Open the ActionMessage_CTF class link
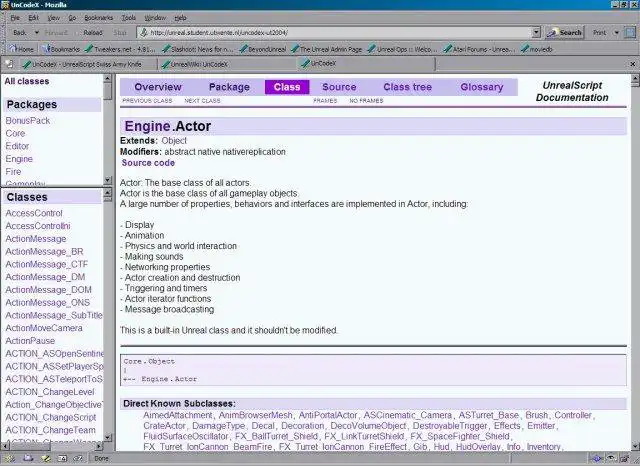Viewport: 640px width, 466px height. coord(47,264)
